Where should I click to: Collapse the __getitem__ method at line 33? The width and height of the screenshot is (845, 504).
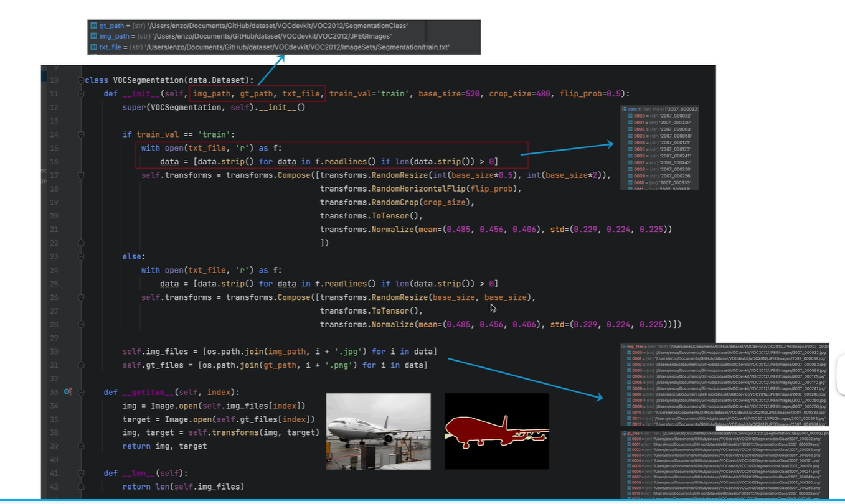click(x=81, y=392)
